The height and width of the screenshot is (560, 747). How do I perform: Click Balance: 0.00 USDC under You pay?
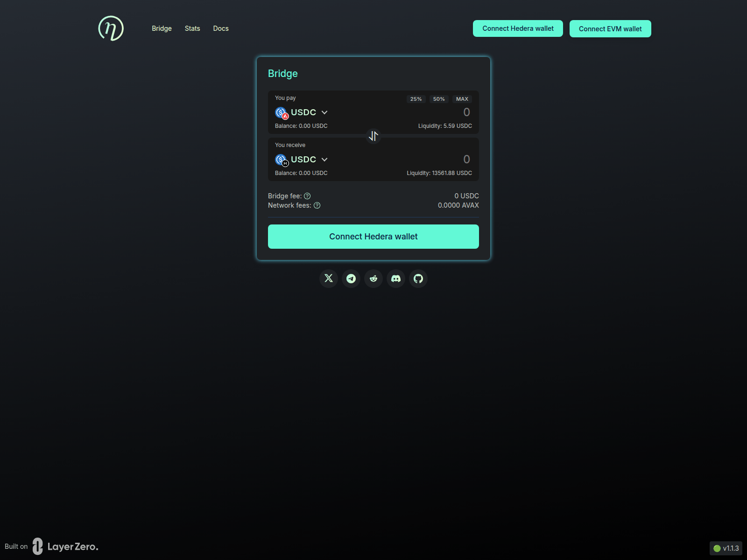[x=301, y=126]
